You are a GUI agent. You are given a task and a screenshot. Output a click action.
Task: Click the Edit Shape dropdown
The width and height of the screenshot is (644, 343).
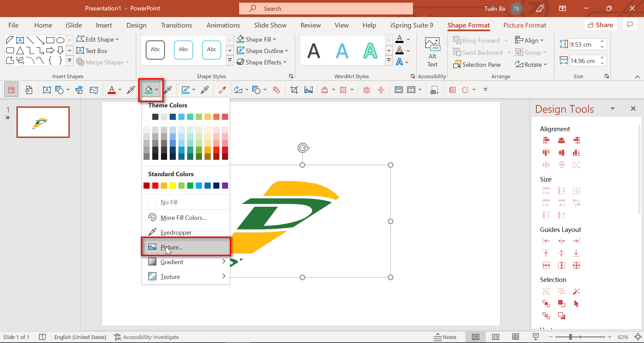[98, 39]
